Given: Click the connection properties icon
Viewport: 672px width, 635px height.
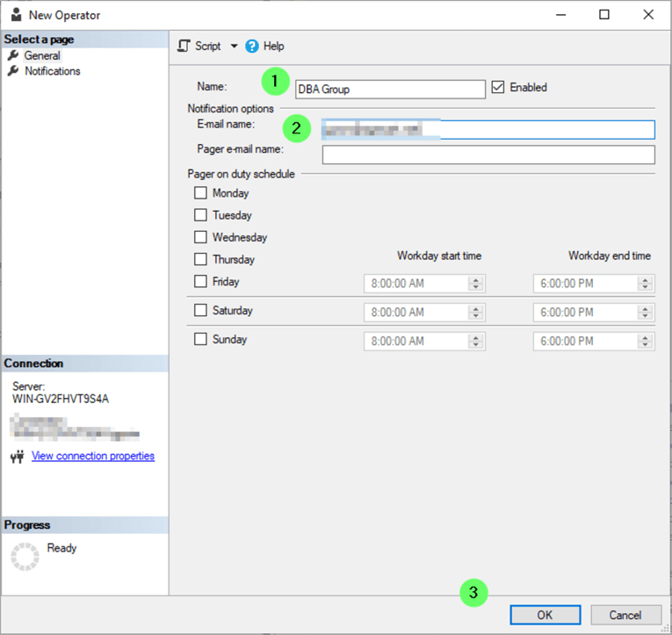Looking at the screenshot, I should click(17, 457).
